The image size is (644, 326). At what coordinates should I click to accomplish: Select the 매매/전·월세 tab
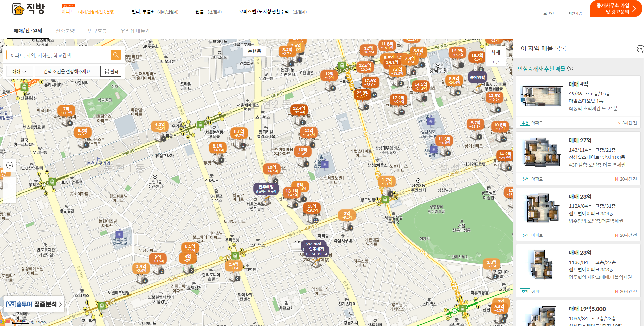point(28,31)
